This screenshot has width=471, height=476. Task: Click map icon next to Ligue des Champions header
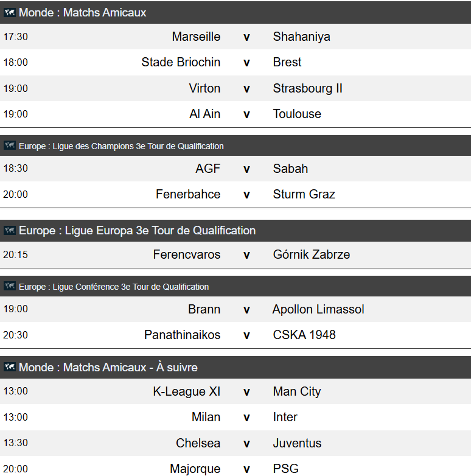(9, 145)
